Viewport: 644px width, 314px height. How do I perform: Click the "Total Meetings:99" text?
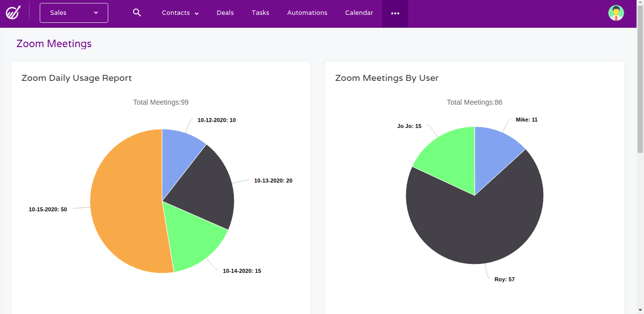click(x=161, y=102)
